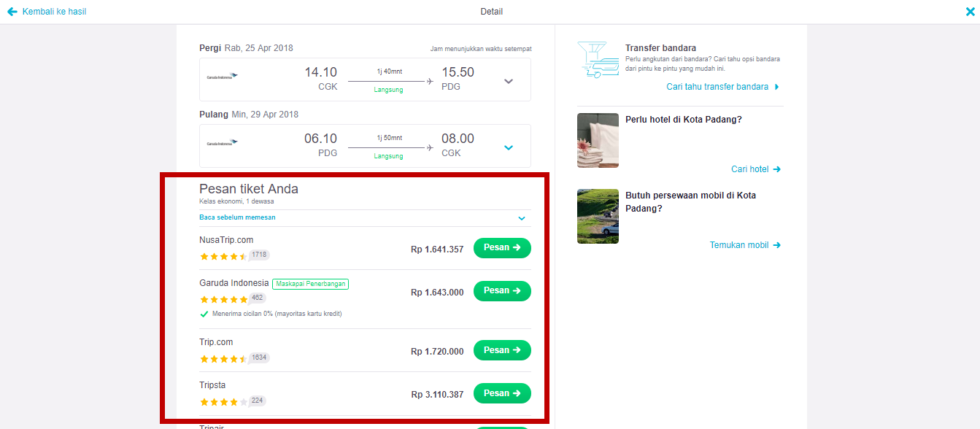
Task: Click the Maskapai Penerbangan badge
Action: click(x=311, y=284)
